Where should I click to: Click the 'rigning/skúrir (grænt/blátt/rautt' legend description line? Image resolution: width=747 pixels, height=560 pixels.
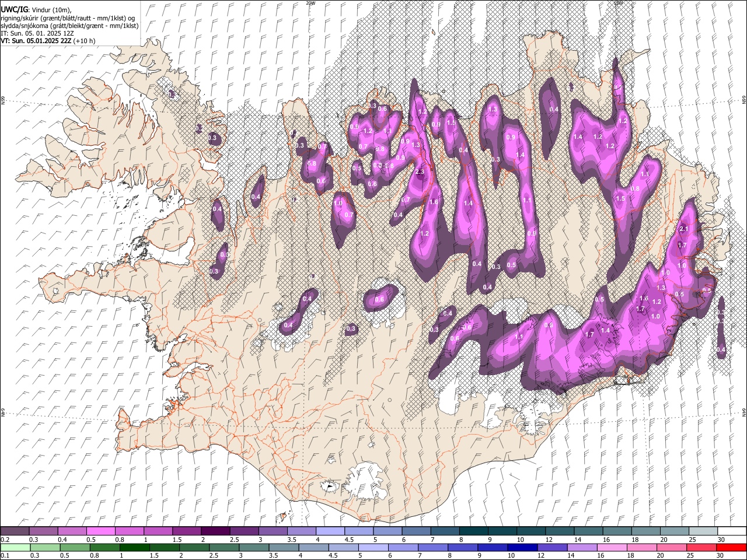click(68, 18)
